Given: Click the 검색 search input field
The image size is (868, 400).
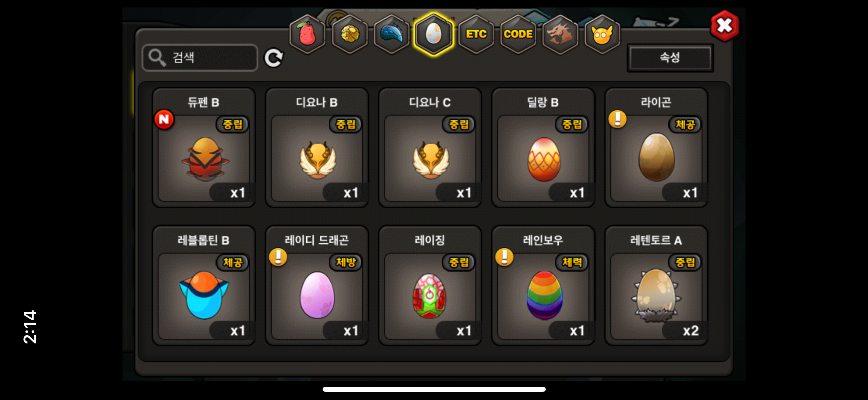Looking at the screenshot, I should [200, 57].
